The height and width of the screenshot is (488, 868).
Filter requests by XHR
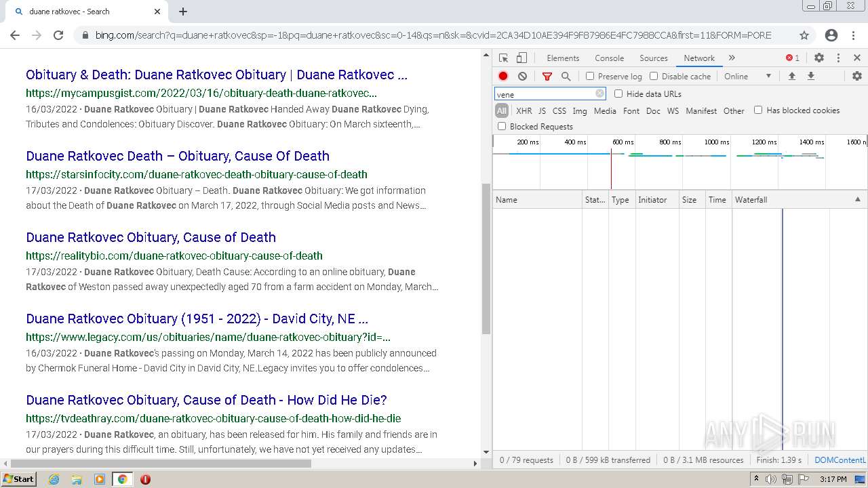(524, 111)
